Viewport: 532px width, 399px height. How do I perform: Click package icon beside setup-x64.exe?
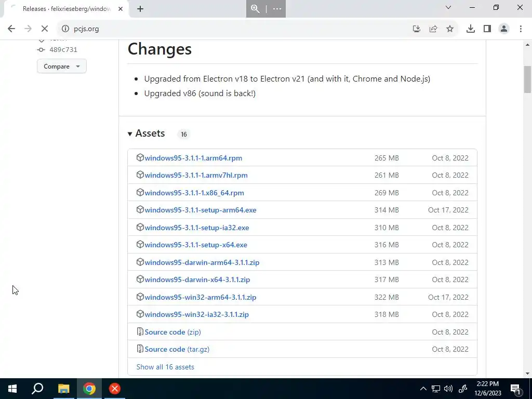tap(140, 244)
